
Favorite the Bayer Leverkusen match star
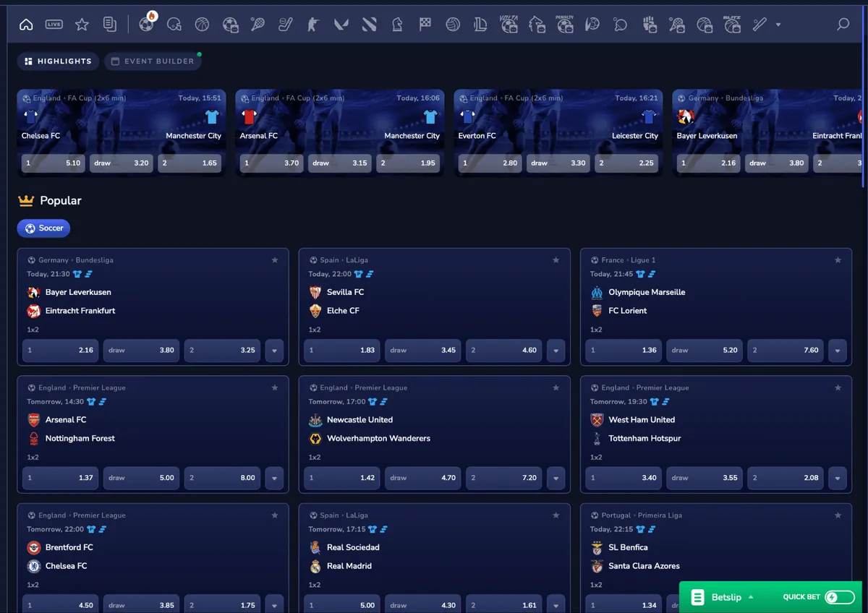coord(274,260)
